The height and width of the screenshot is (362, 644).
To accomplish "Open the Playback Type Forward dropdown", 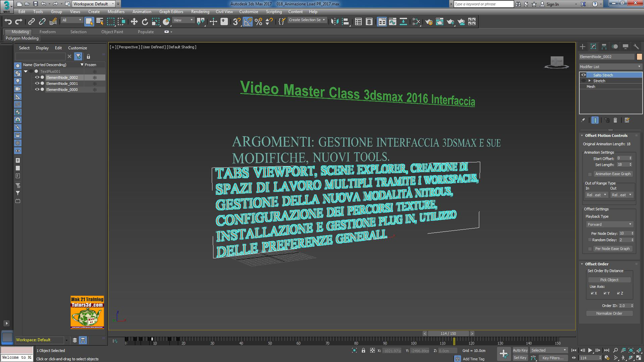I will click(609, 224).
